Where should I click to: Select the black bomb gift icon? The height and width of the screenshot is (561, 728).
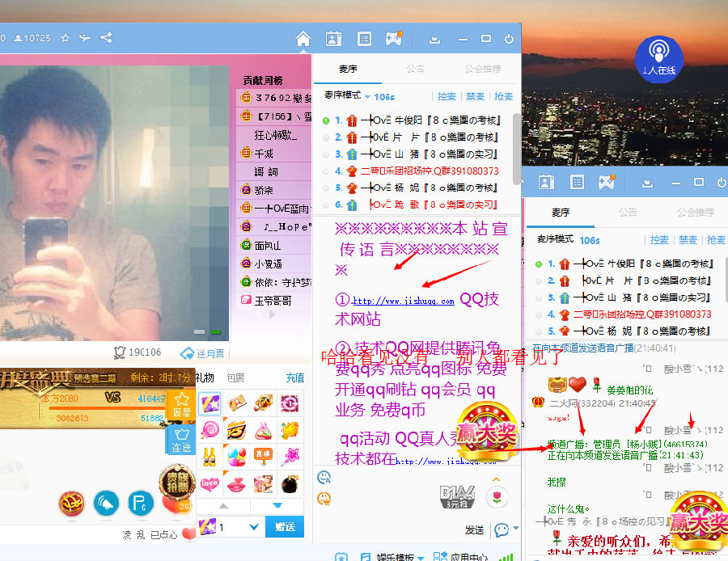coord(290,484)
